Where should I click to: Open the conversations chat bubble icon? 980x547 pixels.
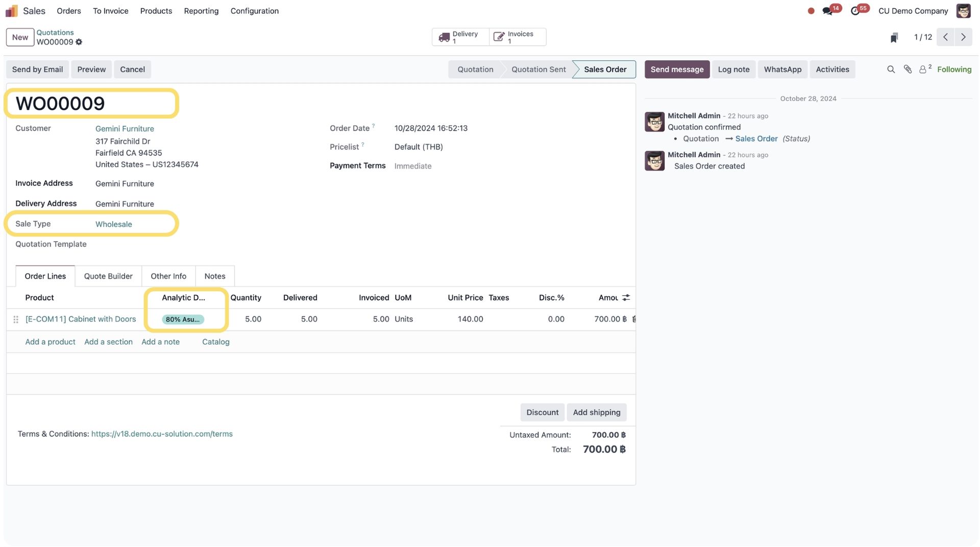[827, 11]
